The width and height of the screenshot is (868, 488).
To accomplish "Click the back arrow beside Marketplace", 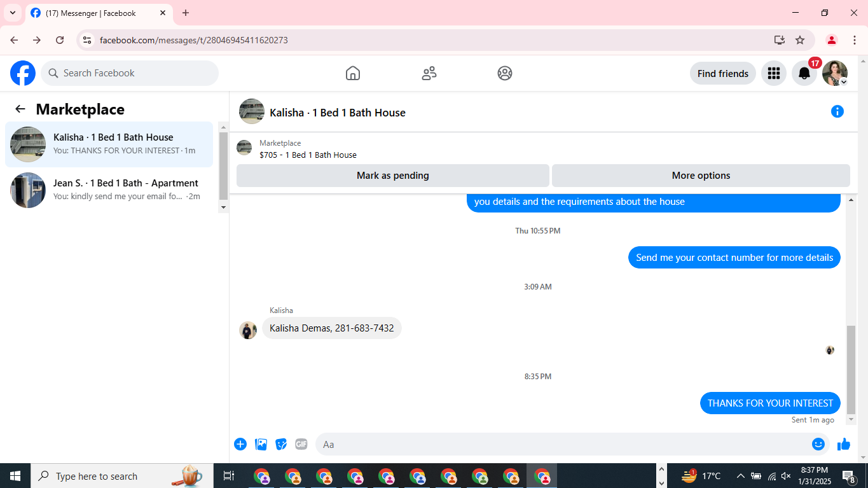I will [x=20, y=109].
